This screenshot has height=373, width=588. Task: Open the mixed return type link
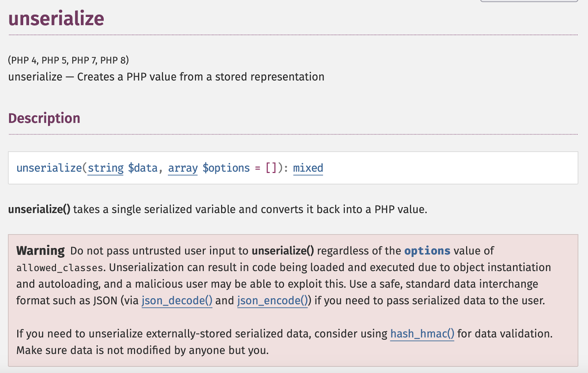308,168
